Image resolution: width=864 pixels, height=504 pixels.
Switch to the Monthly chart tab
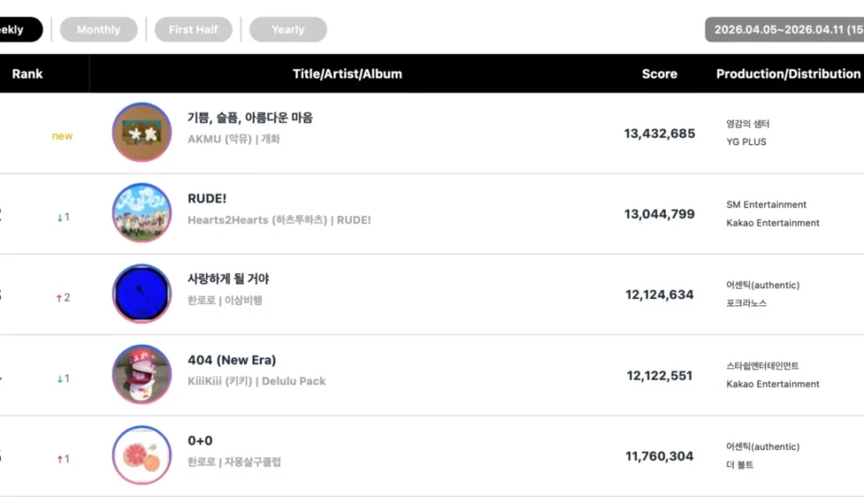pyautogui.click(x=99, y=30)
